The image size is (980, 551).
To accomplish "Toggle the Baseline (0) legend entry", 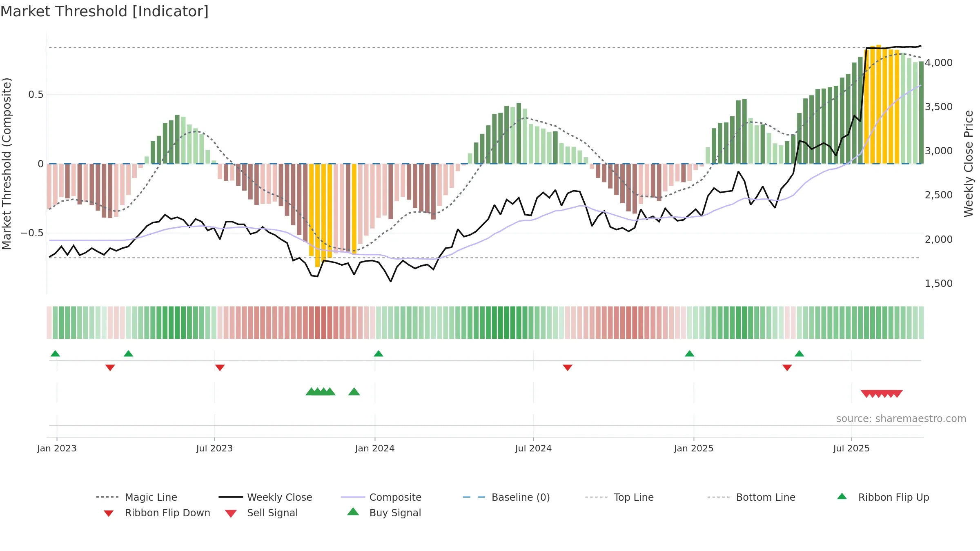I will [x=506, y=497].
